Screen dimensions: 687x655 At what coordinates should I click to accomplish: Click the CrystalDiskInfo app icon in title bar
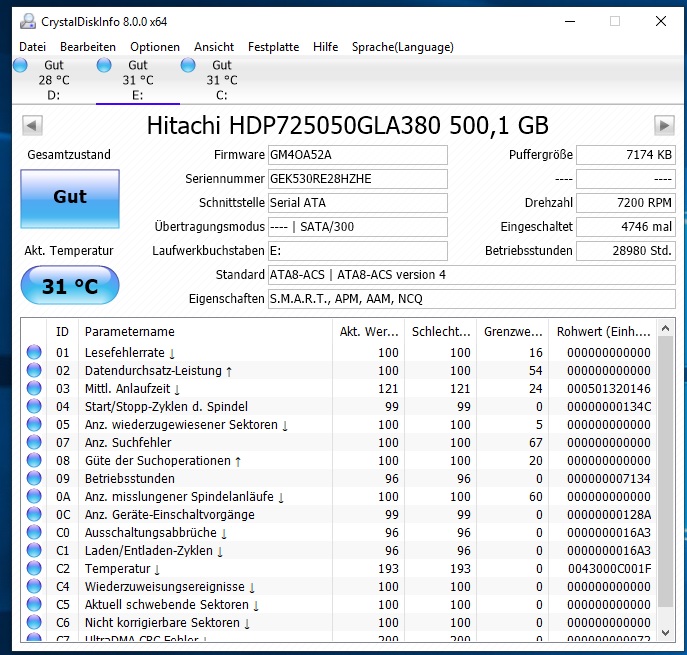point(28,21)
